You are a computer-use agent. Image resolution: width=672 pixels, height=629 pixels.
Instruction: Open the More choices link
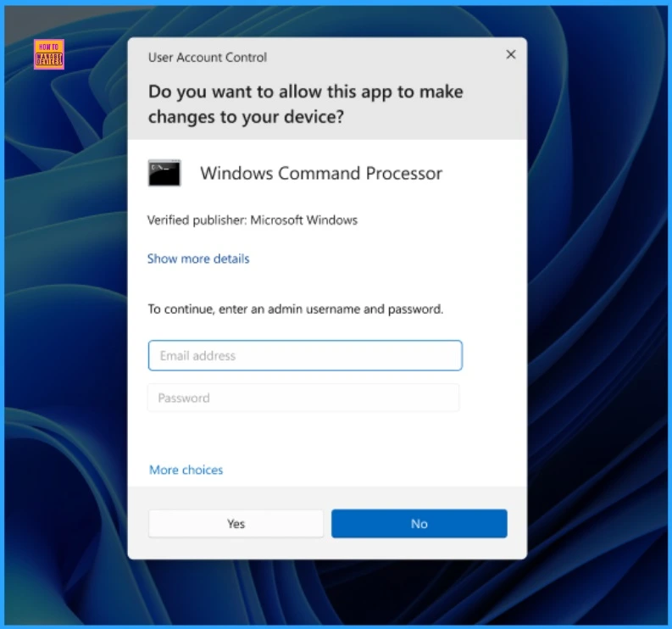(x=186, y=470)
